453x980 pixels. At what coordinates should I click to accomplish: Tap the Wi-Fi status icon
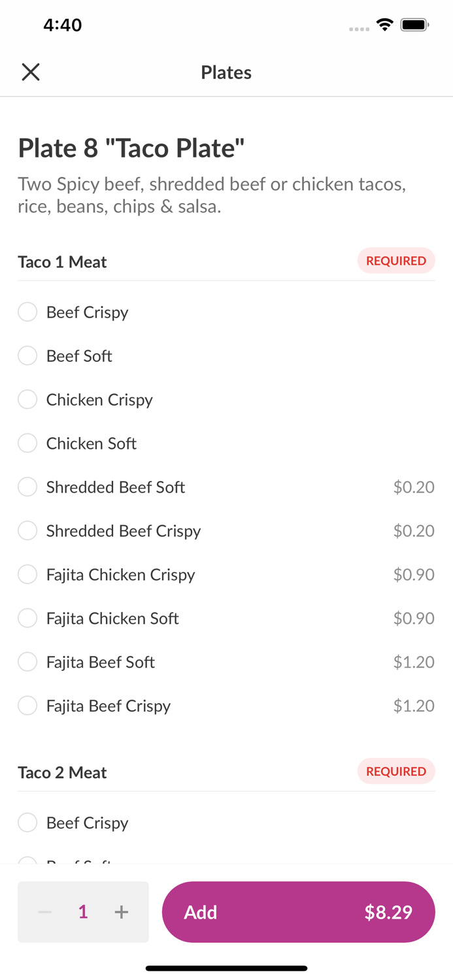[x=385, y=25]
